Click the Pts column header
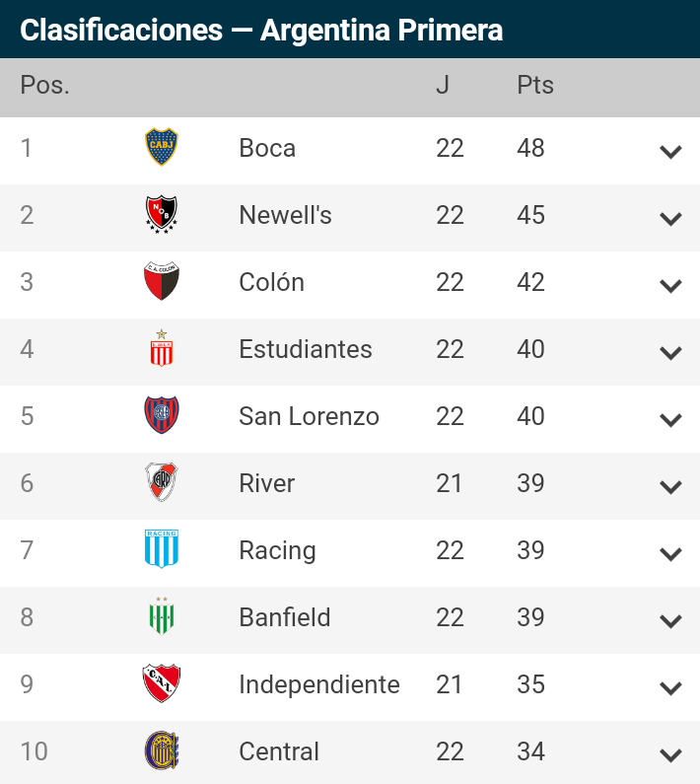 coord(535,85)
